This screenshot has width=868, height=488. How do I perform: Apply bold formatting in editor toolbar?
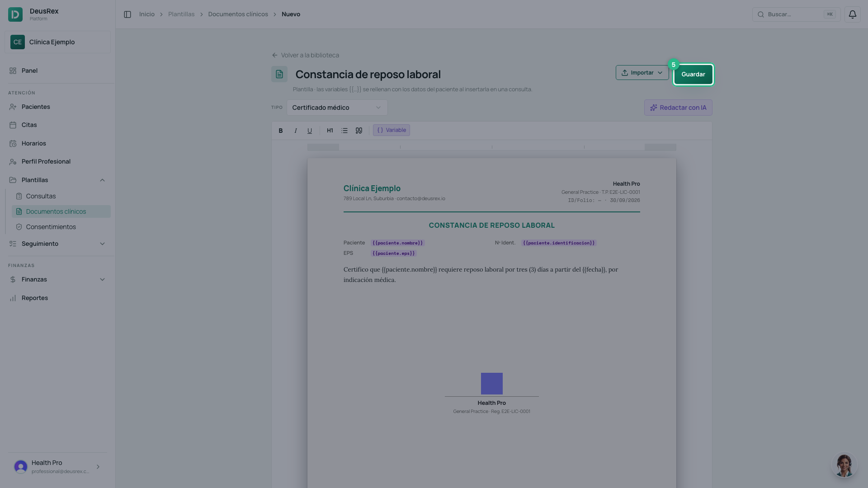click(281, 131)
